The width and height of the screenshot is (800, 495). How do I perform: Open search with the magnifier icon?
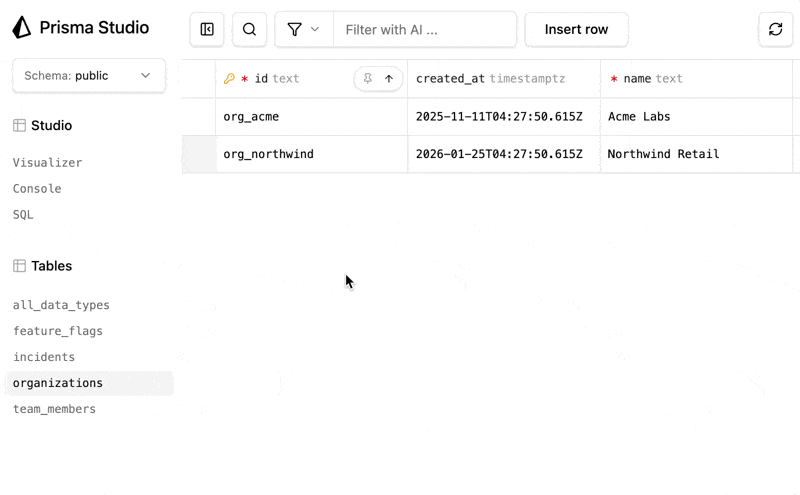pos(249,30)
